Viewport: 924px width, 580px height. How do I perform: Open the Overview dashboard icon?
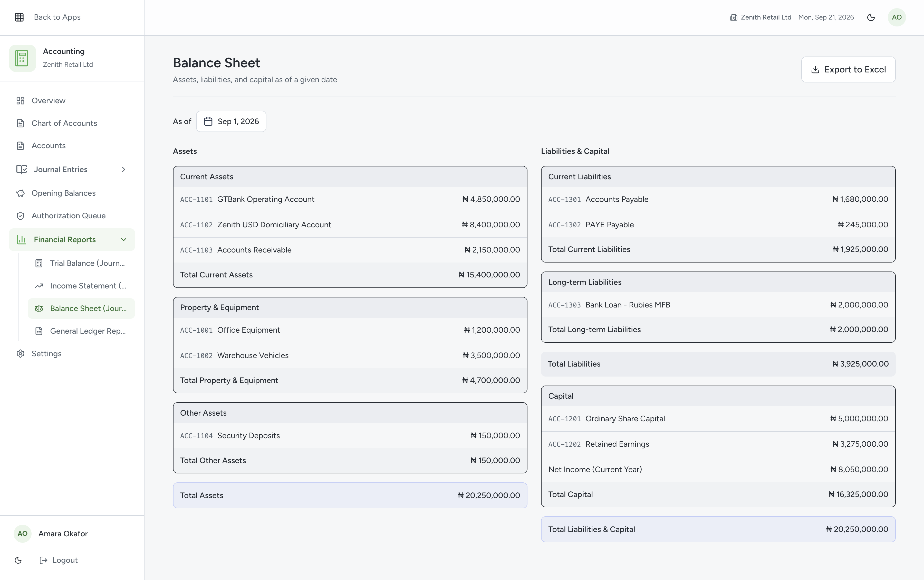[x=21, y=100]
